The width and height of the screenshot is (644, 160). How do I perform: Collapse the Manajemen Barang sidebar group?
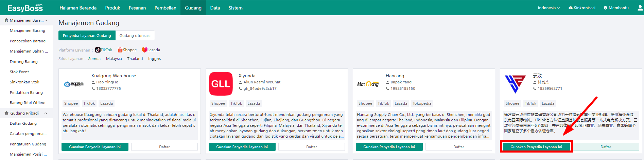click(x=46, y=20)
